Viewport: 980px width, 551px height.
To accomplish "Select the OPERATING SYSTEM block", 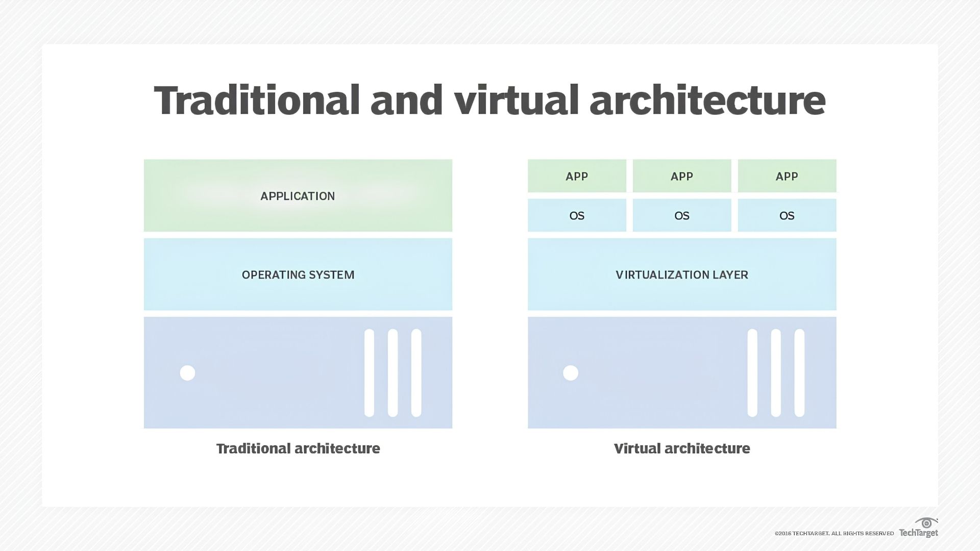I will (298, 274).
